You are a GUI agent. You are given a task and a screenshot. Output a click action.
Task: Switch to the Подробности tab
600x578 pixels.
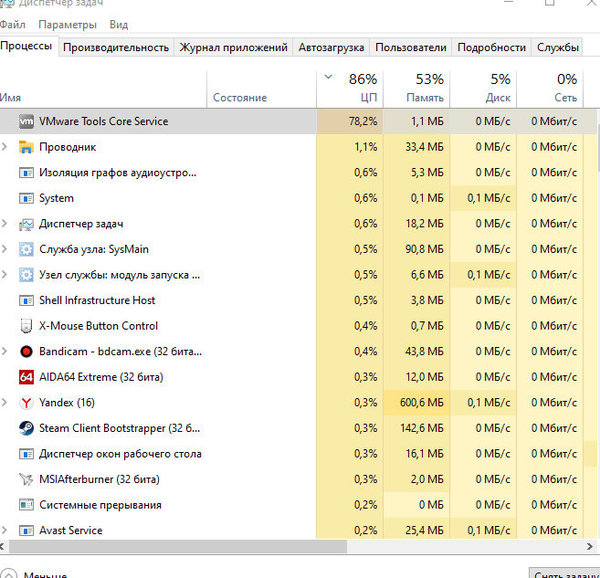pyautogui.click(x=491, y=47)
